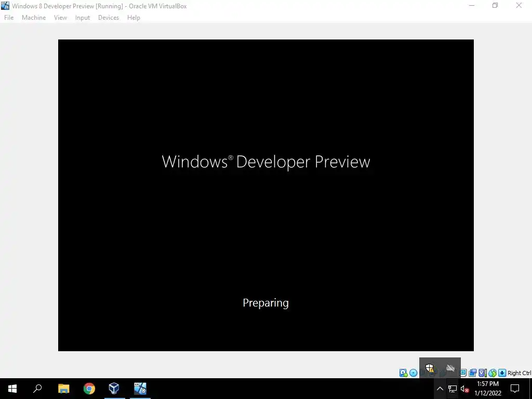532x399 pixels.
Task: Open the Action Center notifications icon
Action: [515, 389]
